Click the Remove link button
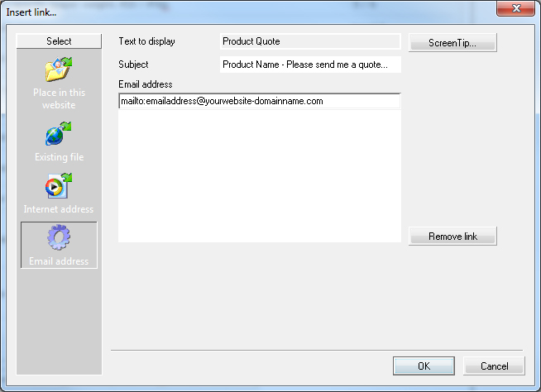 452,237
